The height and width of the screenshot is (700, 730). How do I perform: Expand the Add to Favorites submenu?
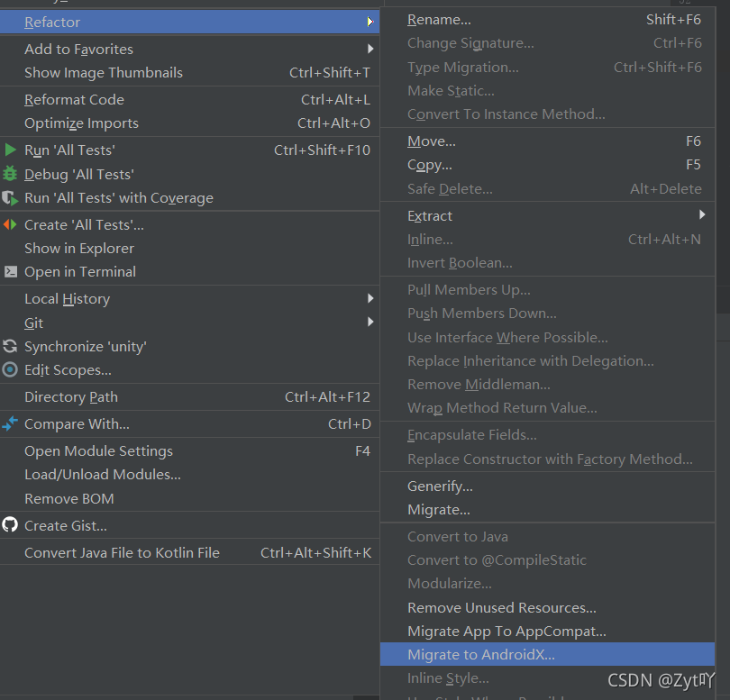(370, 49)
